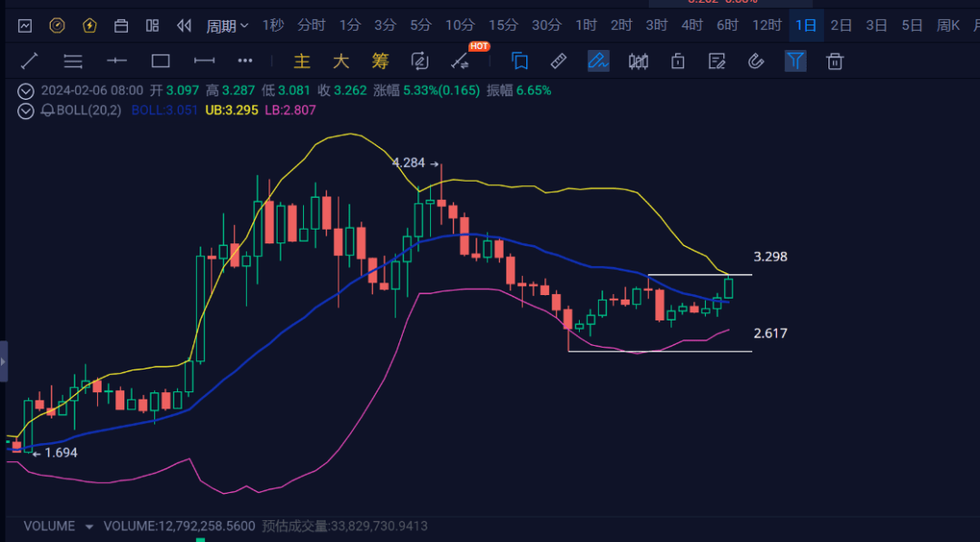Delete drawings with trash icon
This screenshot has width=980, height=542.
coord(835,61)
